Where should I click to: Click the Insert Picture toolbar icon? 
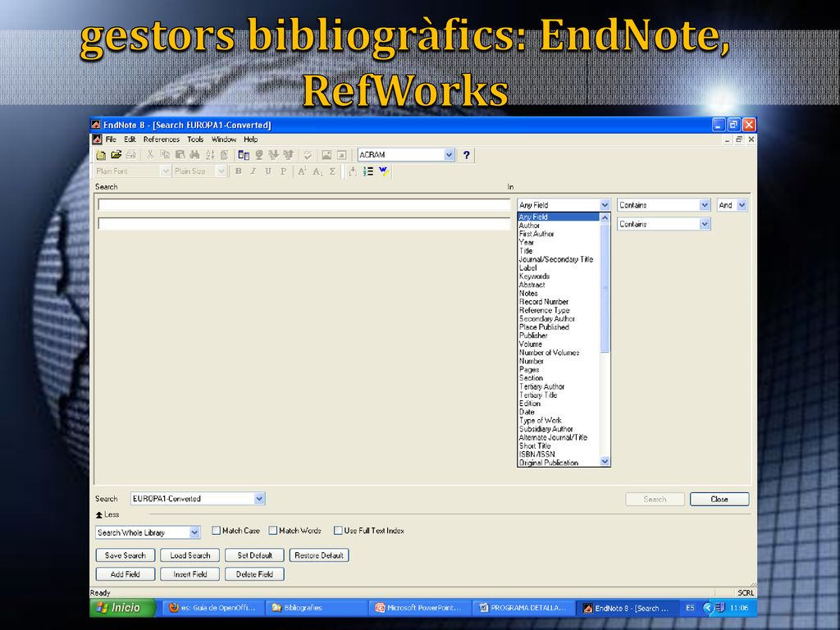[x=326, y=155]
